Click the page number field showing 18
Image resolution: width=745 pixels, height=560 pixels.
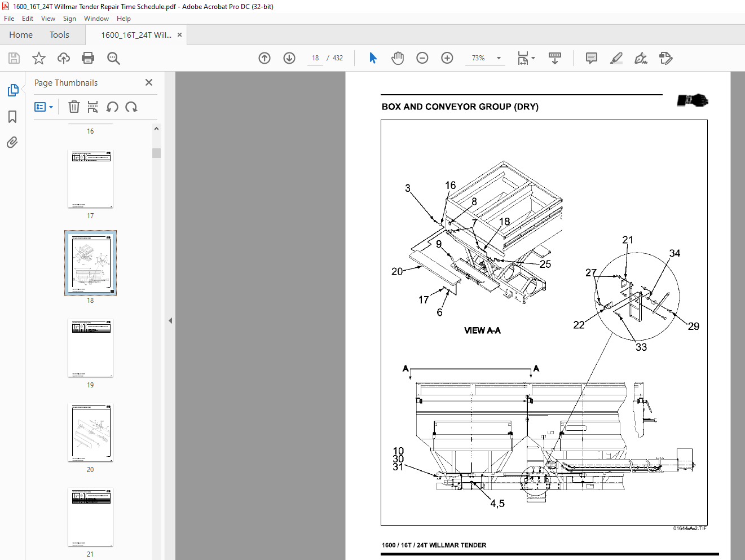315,58
